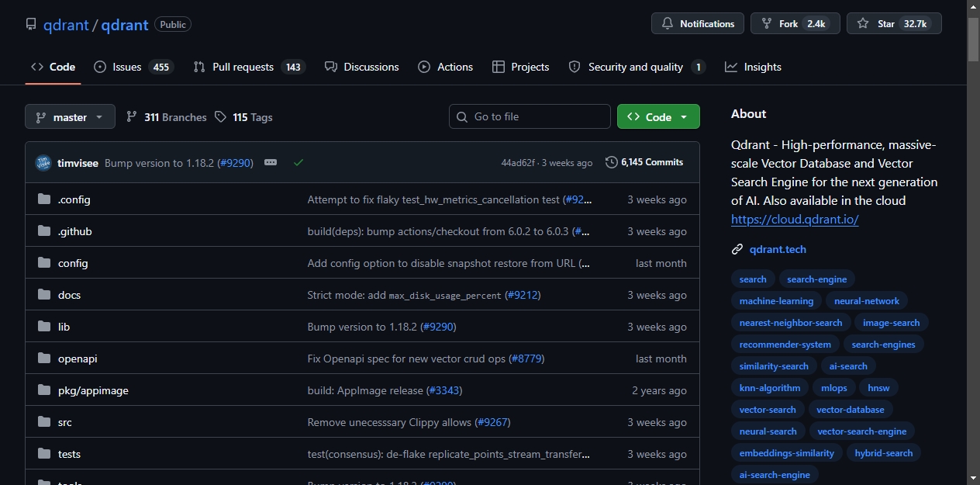Click the link icon beside qdrant.tech
Image resolution: width=980 pixels, height=485 pixels.
point(737,249)
